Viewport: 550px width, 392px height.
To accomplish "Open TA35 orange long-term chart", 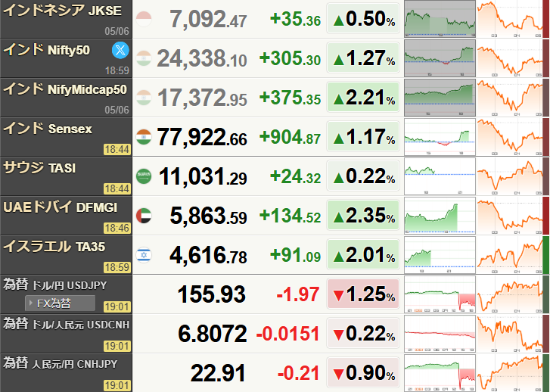I will 510,255.
